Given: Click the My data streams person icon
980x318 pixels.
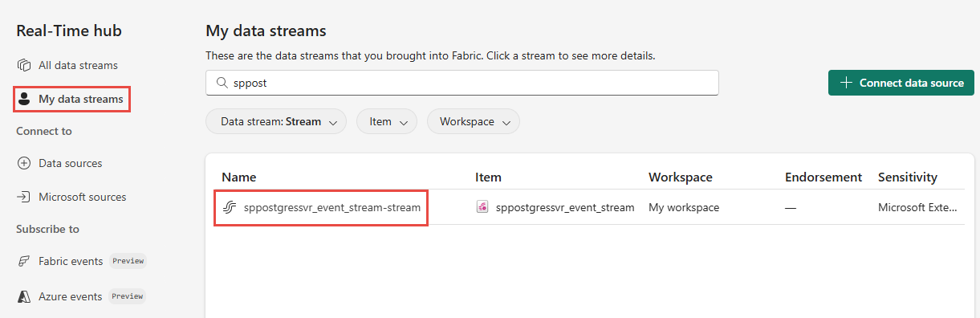Looking at the screenshot, I should (x=24, y=99).
